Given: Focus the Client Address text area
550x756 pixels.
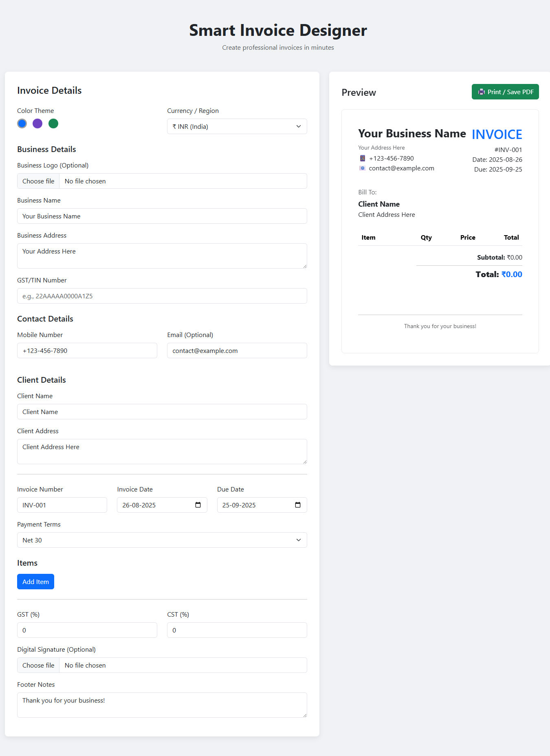Looking at the screenshot, I should (162, 452).
